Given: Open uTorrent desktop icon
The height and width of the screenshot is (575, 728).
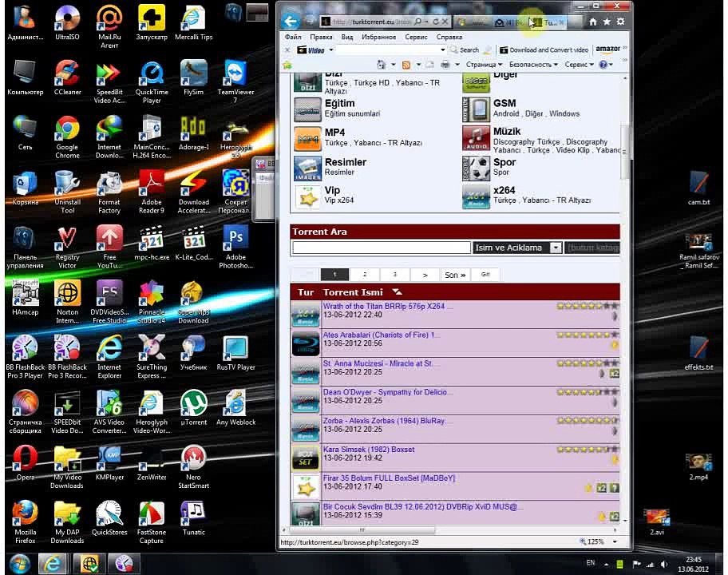Looking at the screenshot, I should pos(194,408).
